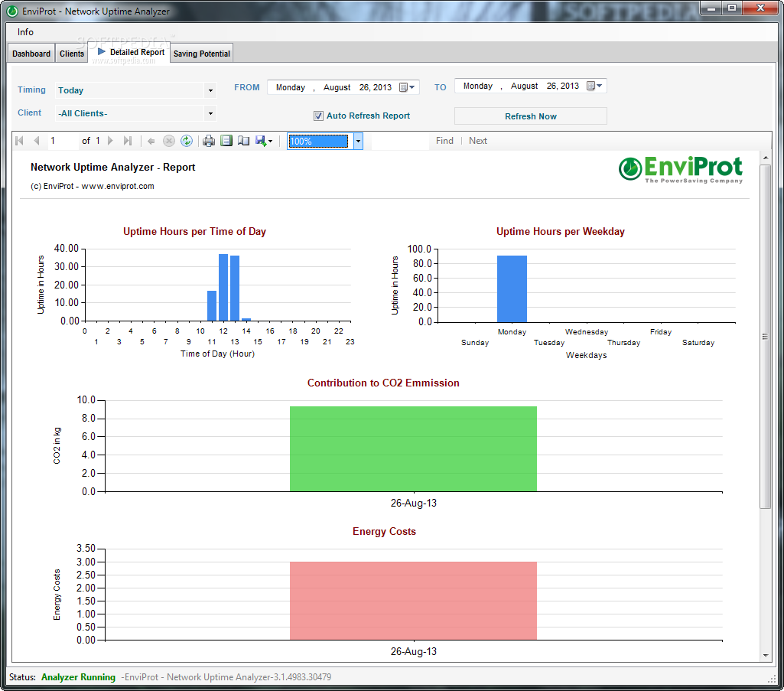Expand the Timing dropdown
The height and width of the screenshot is (691, 784).
(210, 90)
